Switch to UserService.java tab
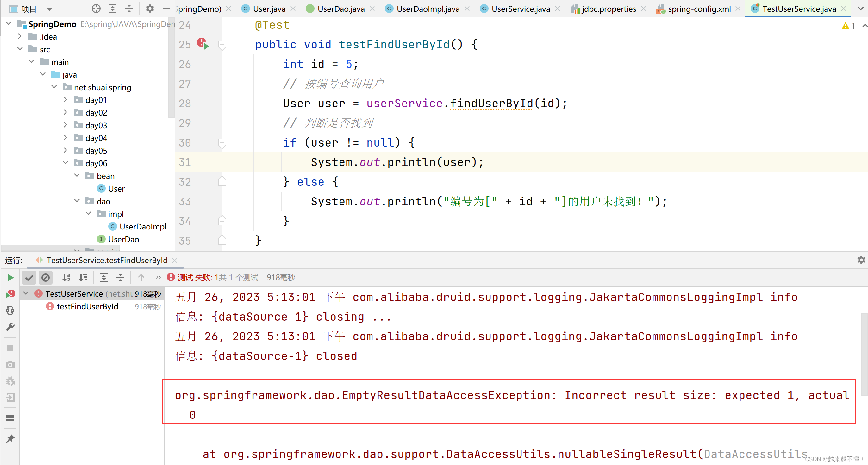Screen dimensions: 868x465 pos(521,9)
